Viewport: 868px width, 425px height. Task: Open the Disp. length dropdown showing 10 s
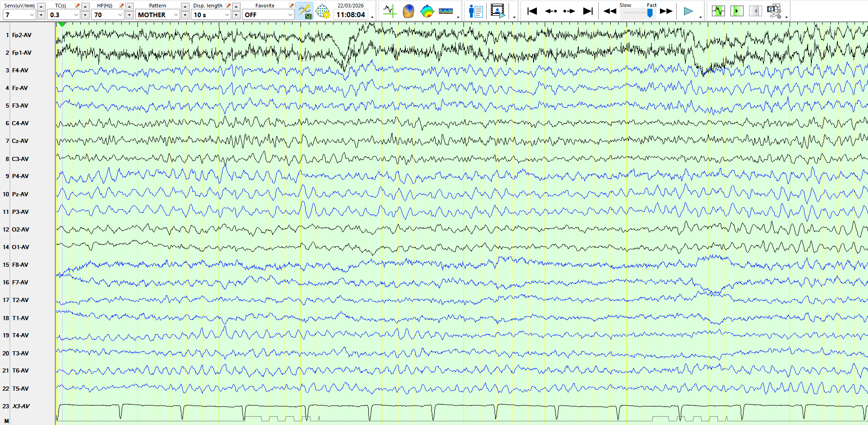pyautogui.click(x=211, y=15)
